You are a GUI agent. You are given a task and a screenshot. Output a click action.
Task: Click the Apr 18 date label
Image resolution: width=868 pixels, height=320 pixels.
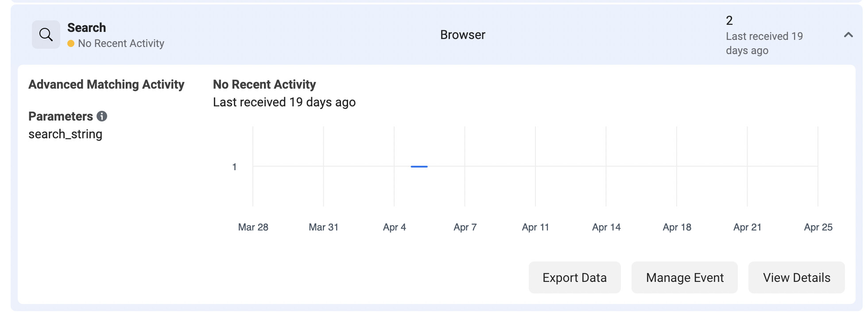pos(677,227)
